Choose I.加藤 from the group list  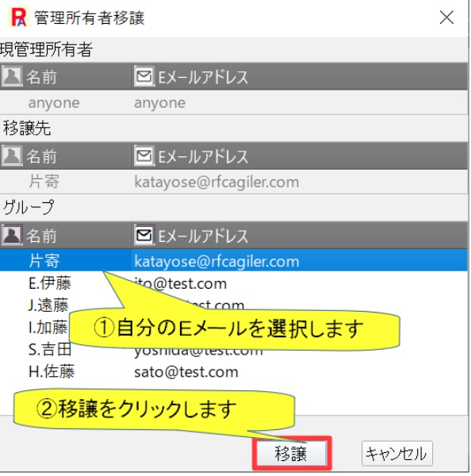(48, 328)
